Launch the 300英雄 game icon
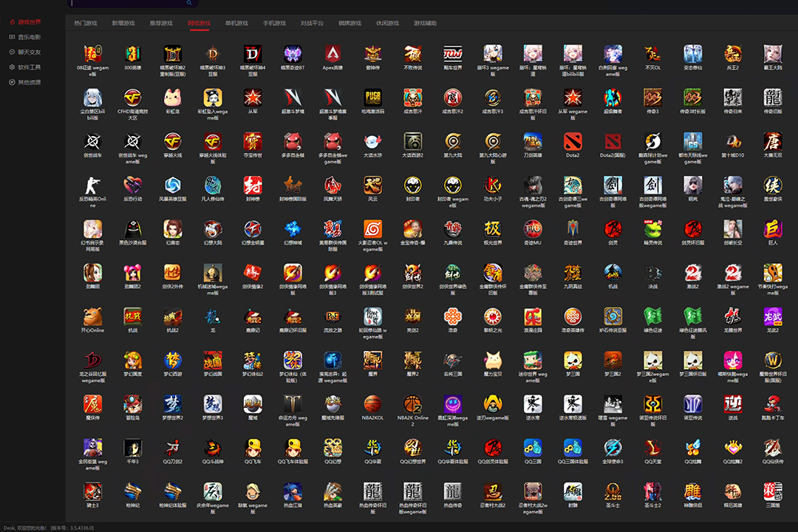Screen dimensions: 798x532 point(133,53)
